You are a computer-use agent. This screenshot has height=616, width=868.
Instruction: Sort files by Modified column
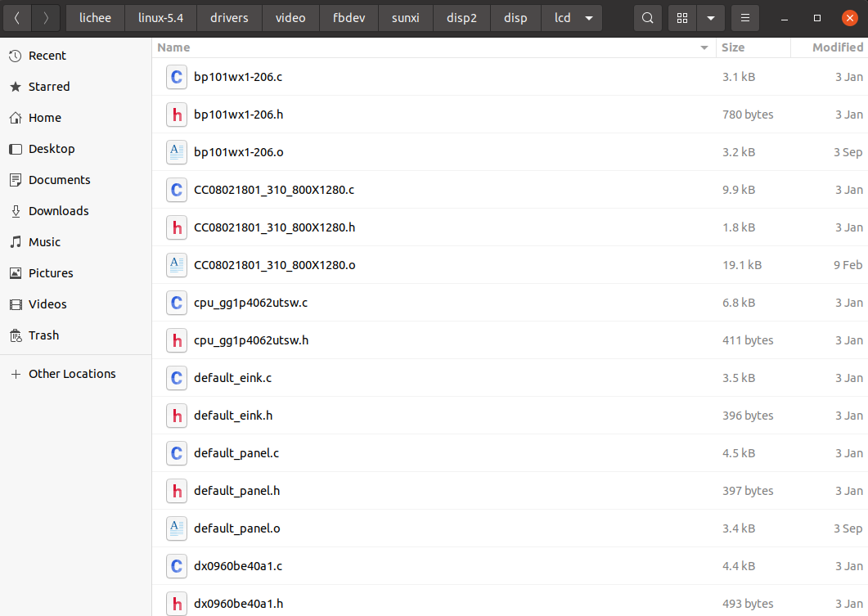[837, 47]
